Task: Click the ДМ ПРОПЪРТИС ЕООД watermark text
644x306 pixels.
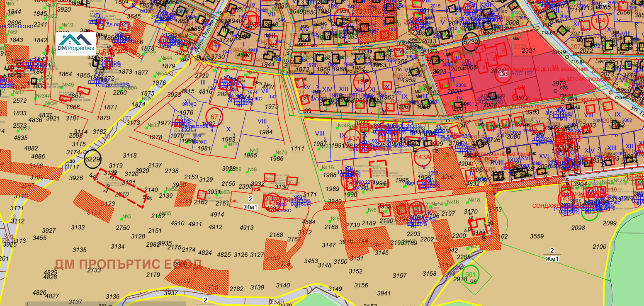Action: (129, 264)
